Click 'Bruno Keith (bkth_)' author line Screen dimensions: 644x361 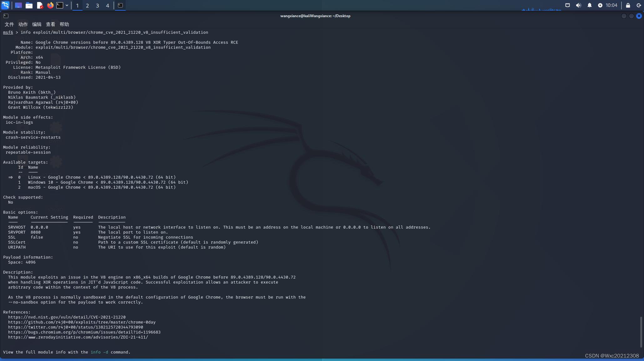32,92
